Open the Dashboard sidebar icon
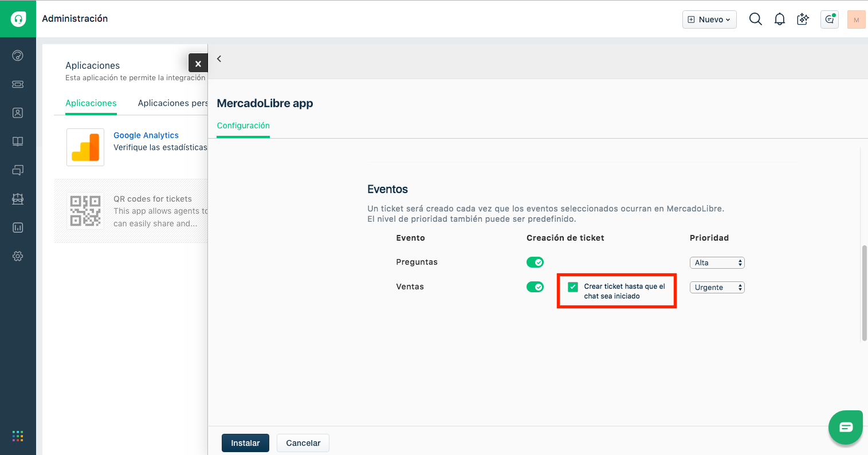Screen dimensions: 868x455 (18, 56)
